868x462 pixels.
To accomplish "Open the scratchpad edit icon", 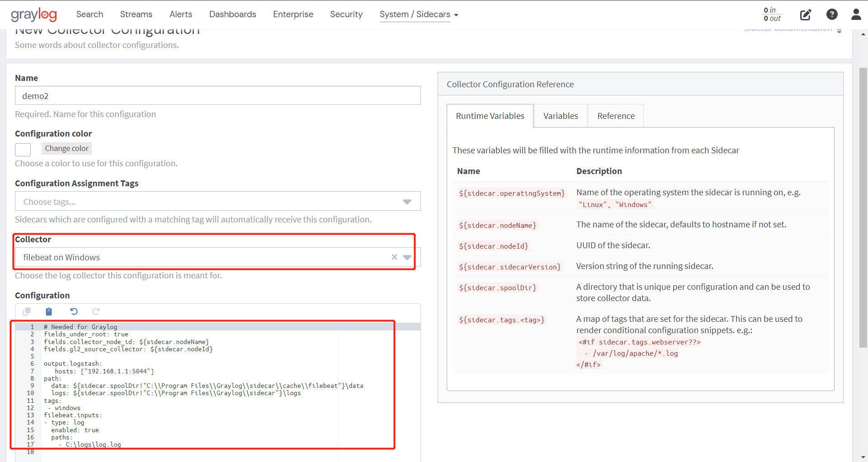I will [806, 14].
